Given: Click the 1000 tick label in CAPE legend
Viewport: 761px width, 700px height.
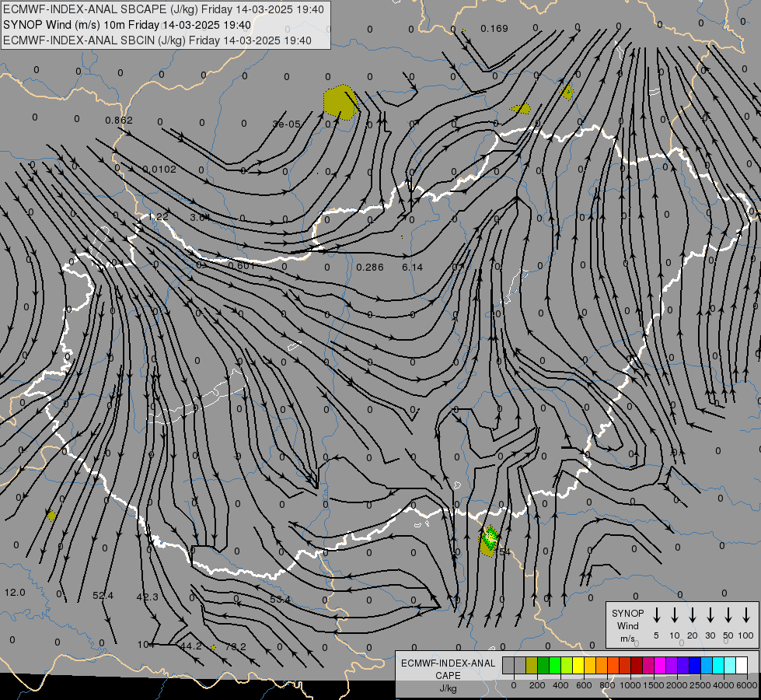Looking at the screenshot, I should [630, 685].
